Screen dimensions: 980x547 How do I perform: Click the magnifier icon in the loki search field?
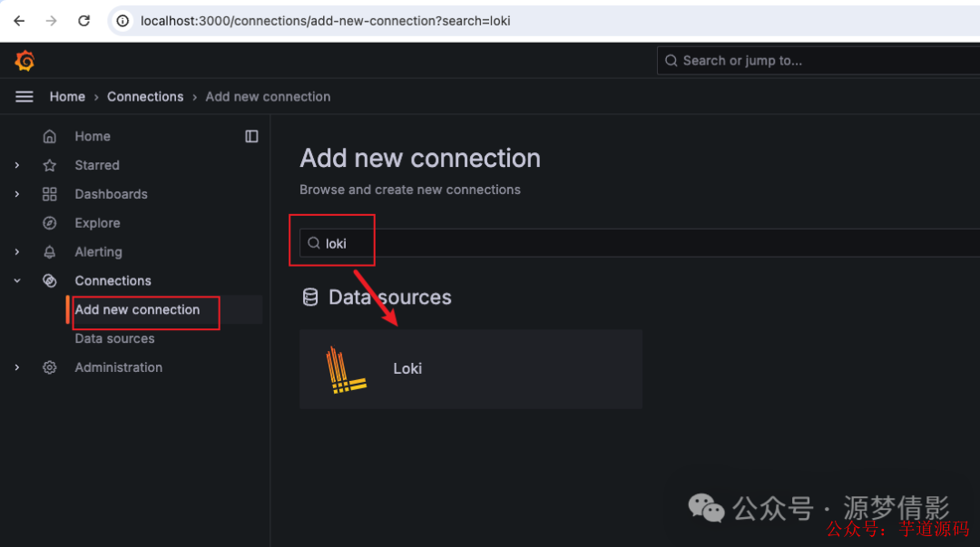point(314,243)
